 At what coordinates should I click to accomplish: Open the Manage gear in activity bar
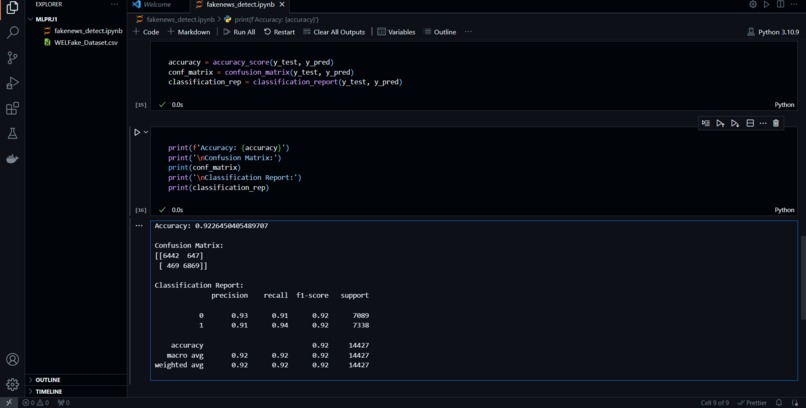[12, 384]
